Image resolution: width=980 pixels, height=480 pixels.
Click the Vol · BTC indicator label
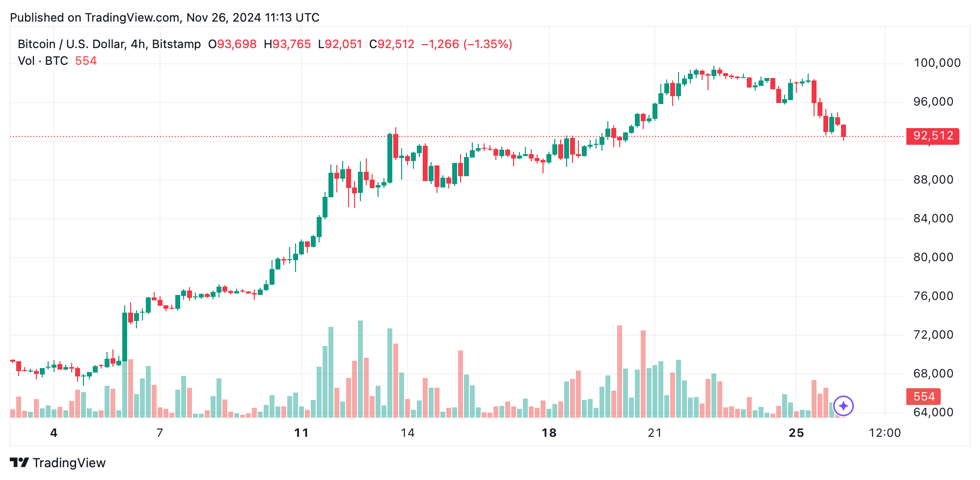coord(43,61)
